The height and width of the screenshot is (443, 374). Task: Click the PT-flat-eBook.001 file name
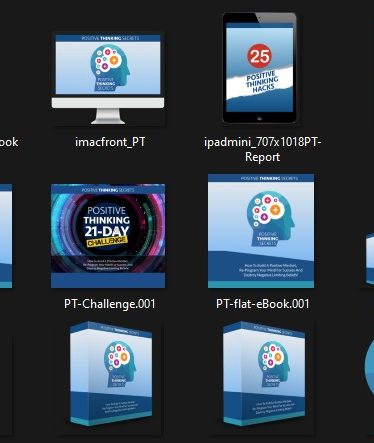pos(262,304)
